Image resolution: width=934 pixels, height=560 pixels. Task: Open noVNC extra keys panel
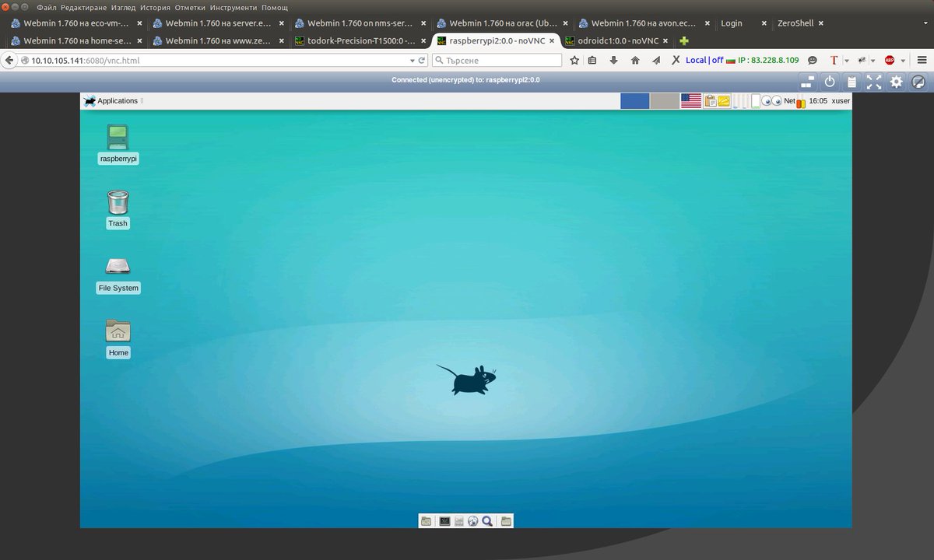point(807,81)
